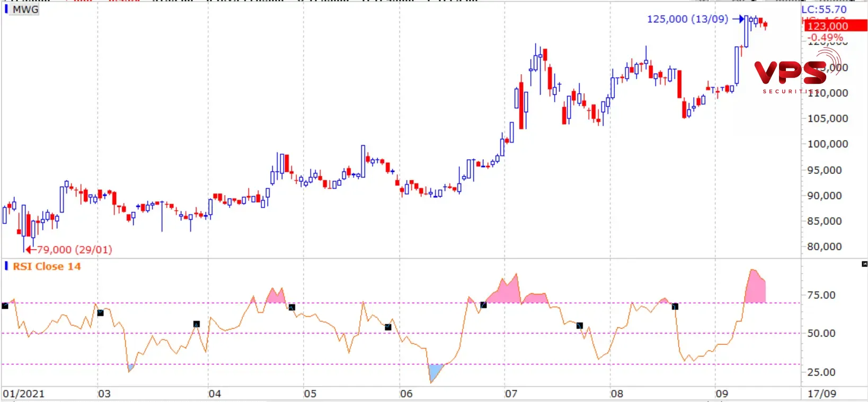Click the 01/2021 date axis label
The width and height of the screenshot is (868, 402).
pyautogui.click(x=23, y=394)
